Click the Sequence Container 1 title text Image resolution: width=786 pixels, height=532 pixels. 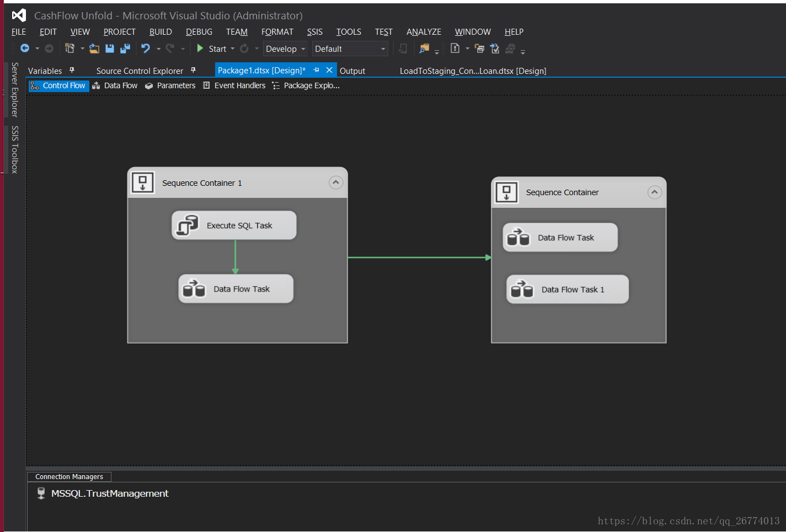(x=202, y=183)
